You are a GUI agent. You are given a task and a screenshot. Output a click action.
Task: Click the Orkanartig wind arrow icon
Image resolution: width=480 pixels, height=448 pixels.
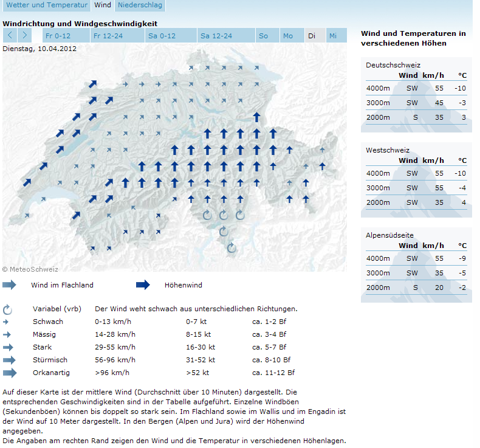coord(10,373)
